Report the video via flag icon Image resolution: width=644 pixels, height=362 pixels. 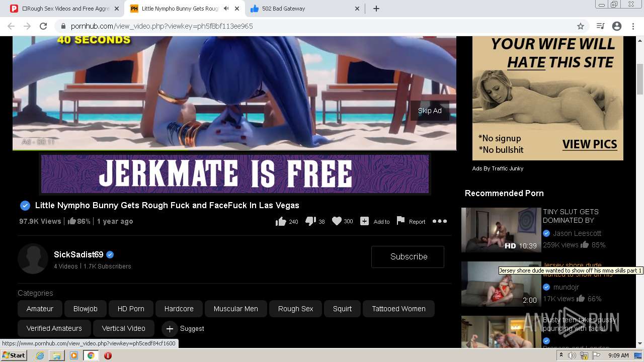point(400,221)
